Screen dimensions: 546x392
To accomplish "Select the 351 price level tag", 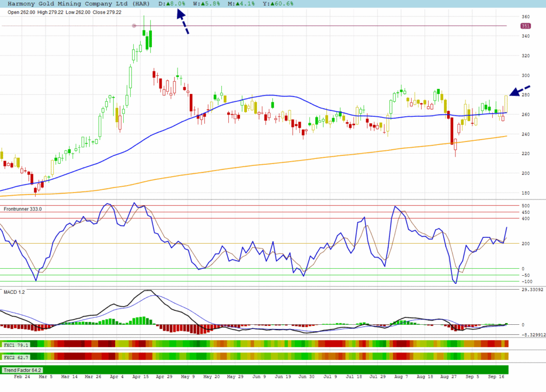I will (525, 26).
